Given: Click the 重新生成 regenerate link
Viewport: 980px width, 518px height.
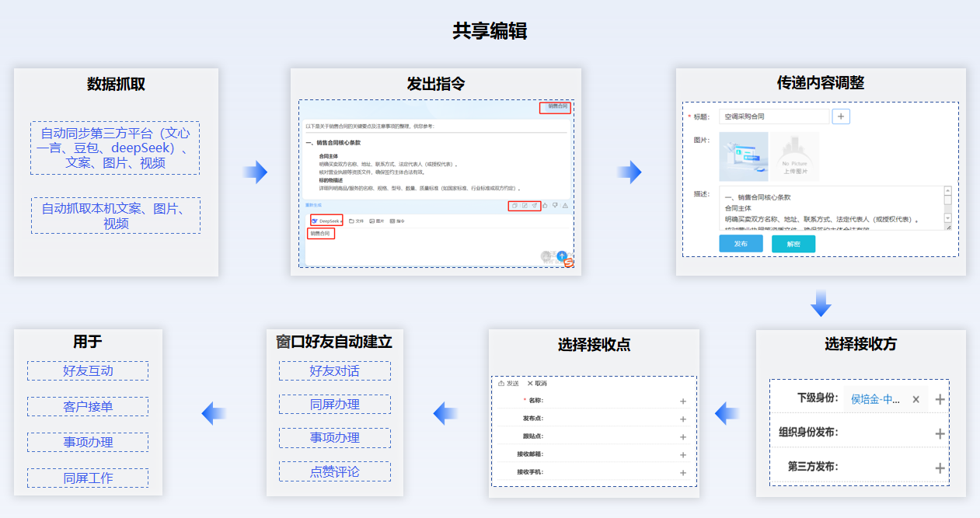Looking at the screenshot, I should tap(313, 206).
